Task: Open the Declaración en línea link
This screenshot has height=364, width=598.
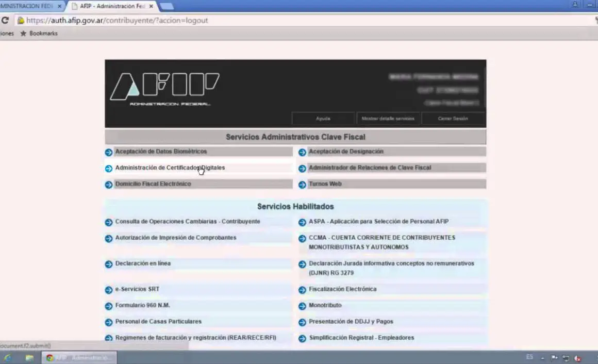Action: (143, 263)
